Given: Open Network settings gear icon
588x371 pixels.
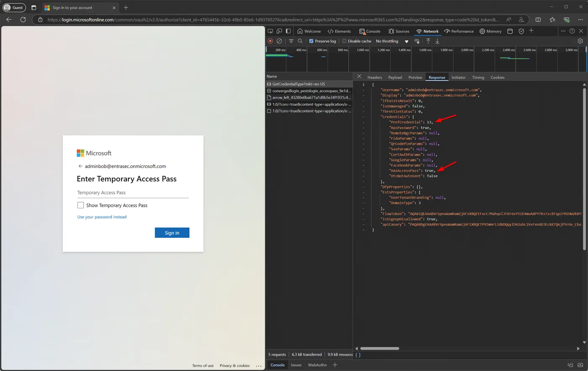Looking at the screenshot, I should [580, 41].
